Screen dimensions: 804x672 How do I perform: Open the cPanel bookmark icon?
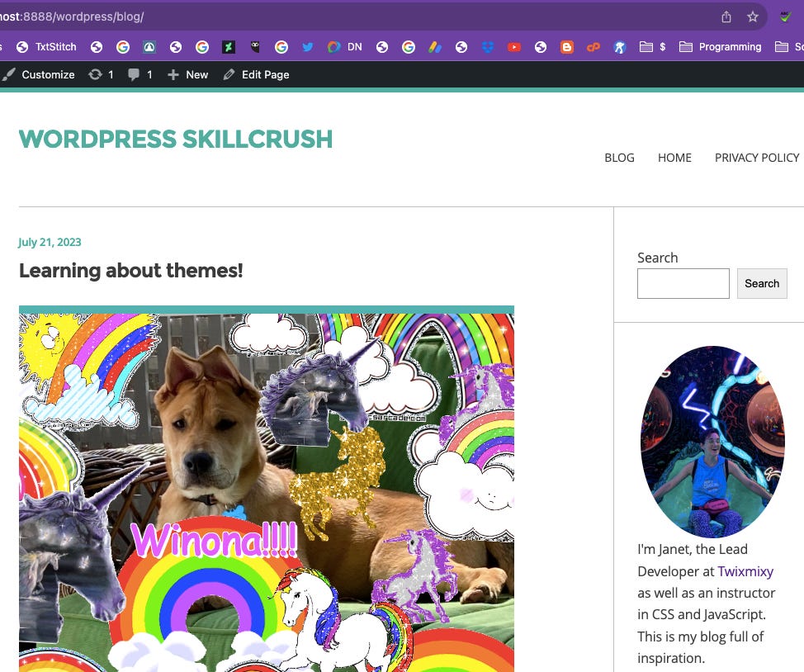594,47
